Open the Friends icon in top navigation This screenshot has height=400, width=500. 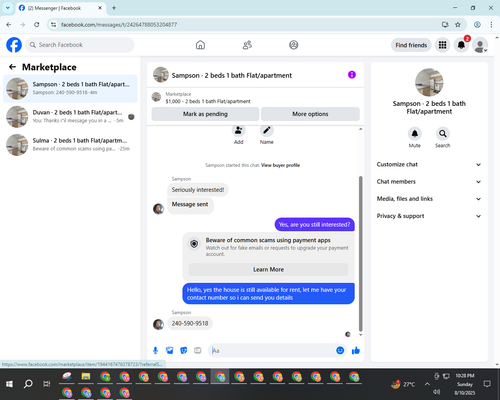247,45
